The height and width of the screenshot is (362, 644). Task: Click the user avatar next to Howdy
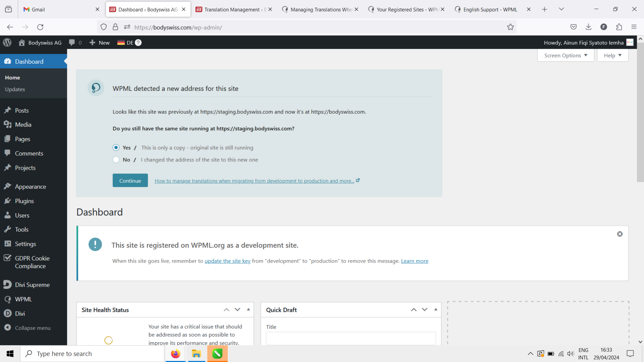click(x=630, y=42)
